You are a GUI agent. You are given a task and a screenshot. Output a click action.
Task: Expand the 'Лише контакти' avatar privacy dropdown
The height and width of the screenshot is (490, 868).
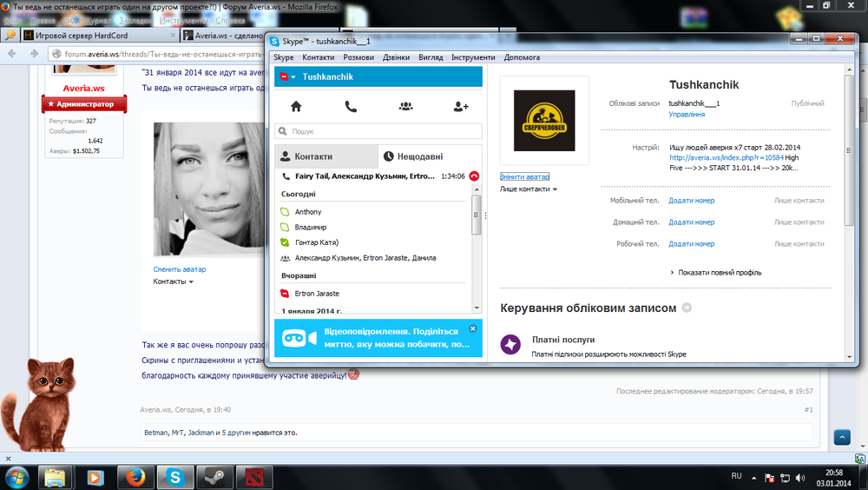point(529,189)
